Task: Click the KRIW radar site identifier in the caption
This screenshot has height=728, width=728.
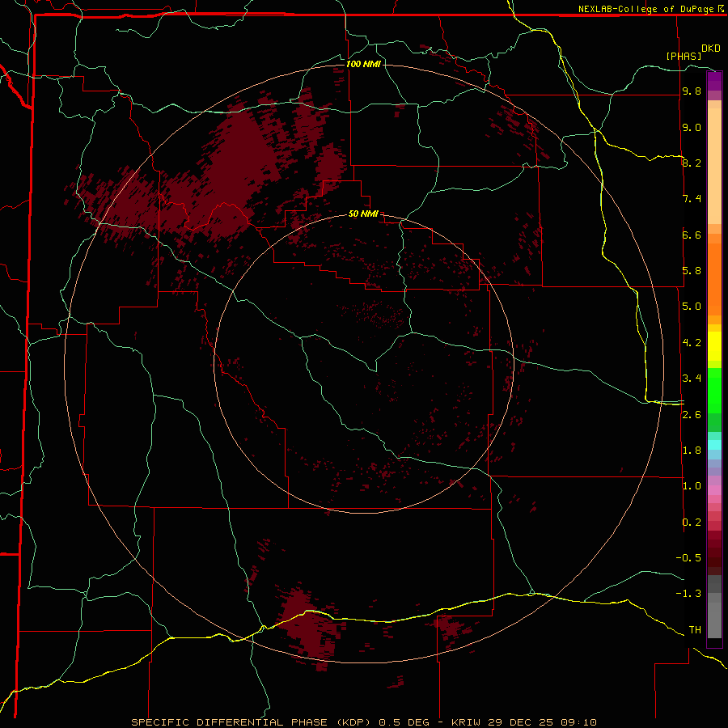Action: [x=466, y=722]
